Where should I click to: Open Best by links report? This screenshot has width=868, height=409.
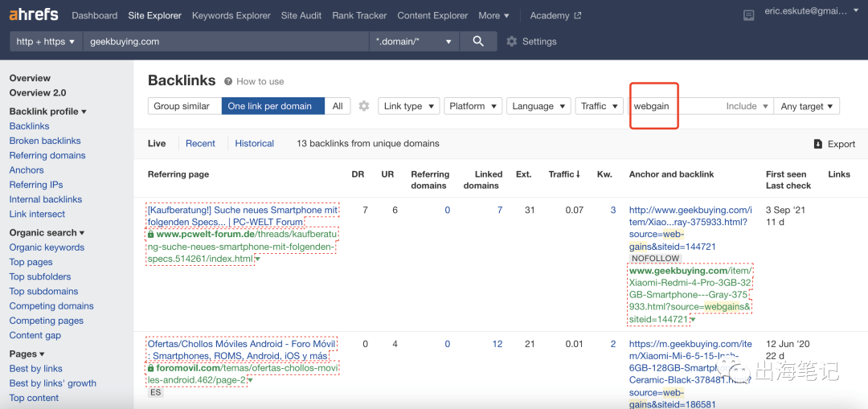coord(36,369)
